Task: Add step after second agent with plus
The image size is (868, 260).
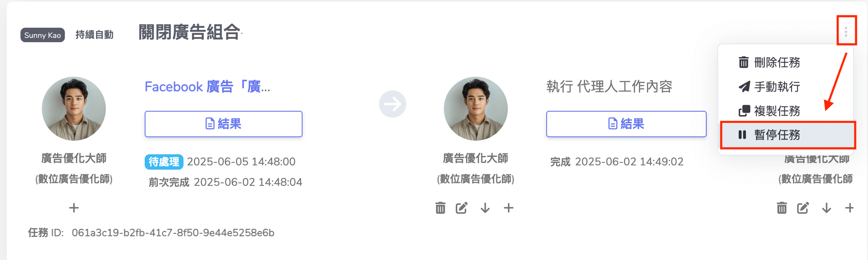Action: click(x=509, y=208)
